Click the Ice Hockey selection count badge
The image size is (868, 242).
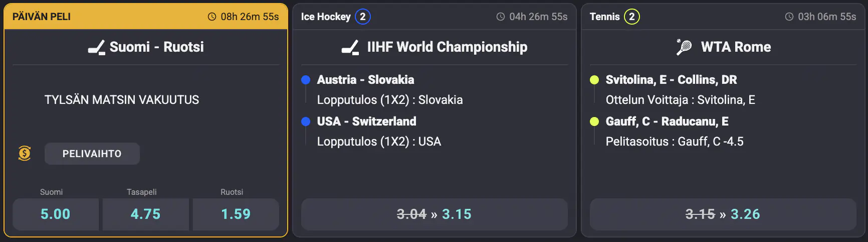362,17
